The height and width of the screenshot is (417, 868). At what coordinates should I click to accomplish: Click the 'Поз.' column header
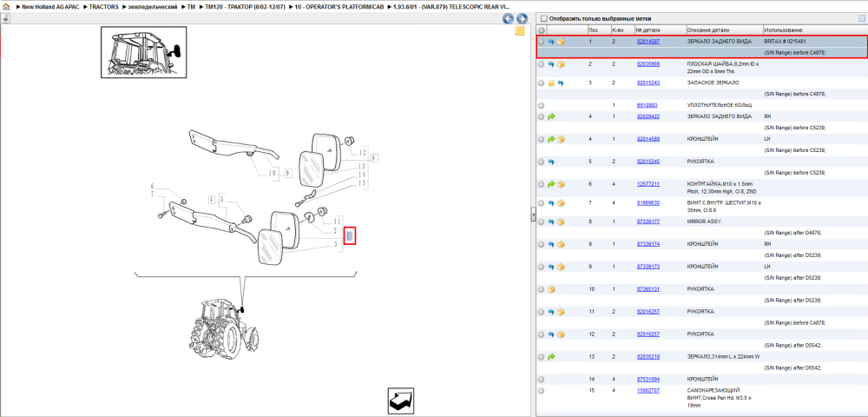point(594,30)
